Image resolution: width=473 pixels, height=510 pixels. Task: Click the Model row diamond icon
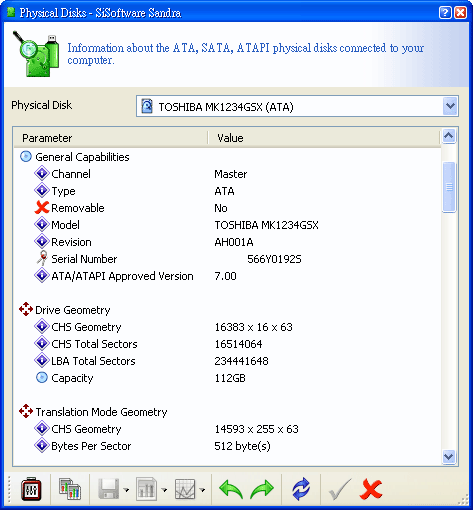(x=42, y=225)
